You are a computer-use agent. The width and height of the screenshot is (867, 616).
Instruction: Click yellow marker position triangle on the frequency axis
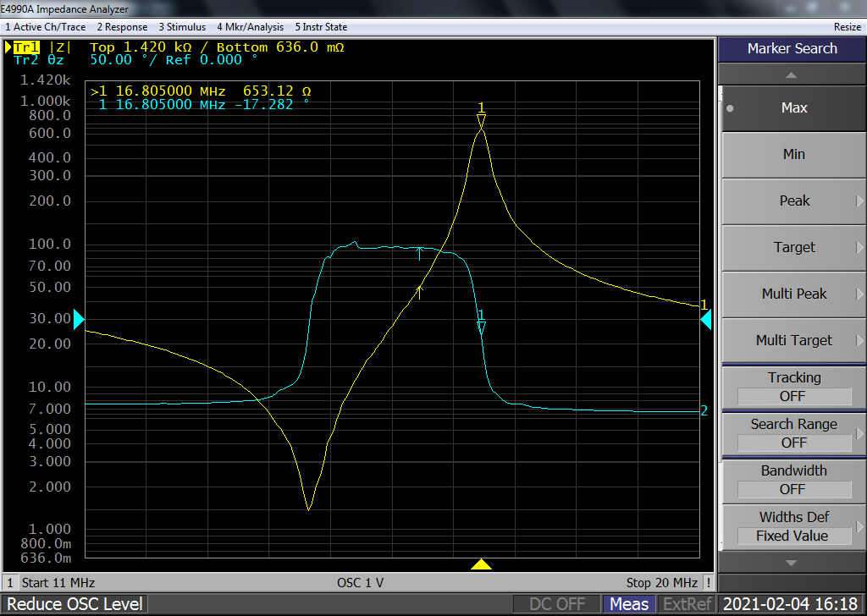pyautogui.click(x=481, y=564)
